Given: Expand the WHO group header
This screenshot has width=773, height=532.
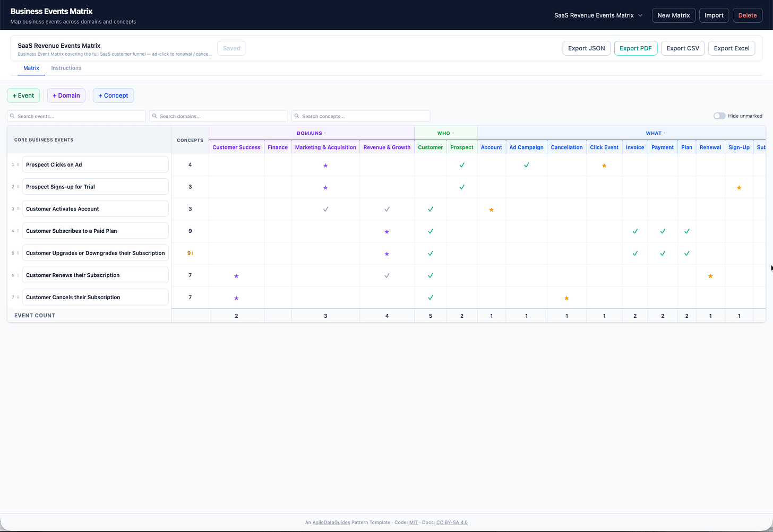Looking at the screenshot, I should [445, 133].
